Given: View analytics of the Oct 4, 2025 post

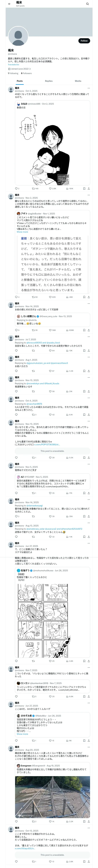Looking at the screenshot, I should click(67, 415).
